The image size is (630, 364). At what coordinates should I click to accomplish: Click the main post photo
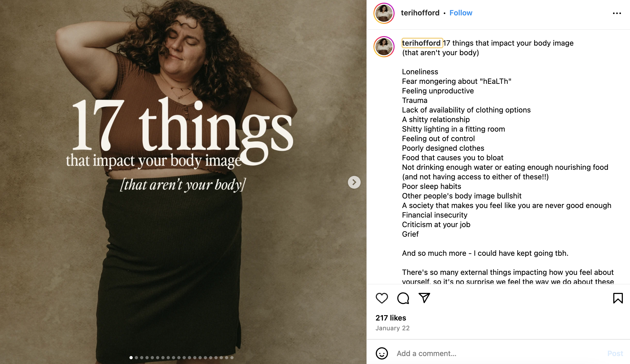click(183, 239)
